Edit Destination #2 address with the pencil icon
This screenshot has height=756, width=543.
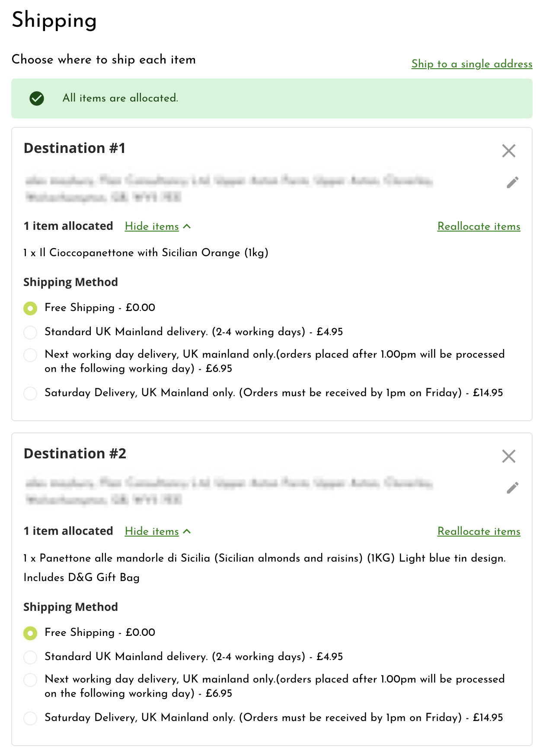point(512,488)
